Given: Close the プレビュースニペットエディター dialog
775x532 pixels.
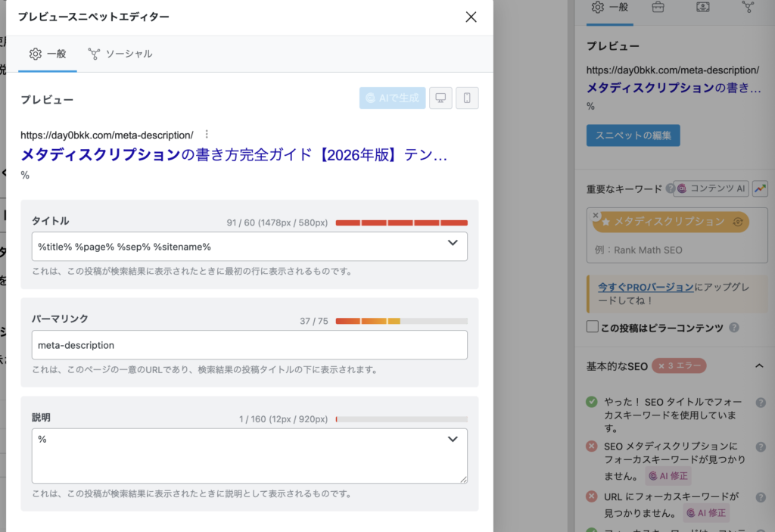Looking at the screenshot, I should tap(471, 17).
